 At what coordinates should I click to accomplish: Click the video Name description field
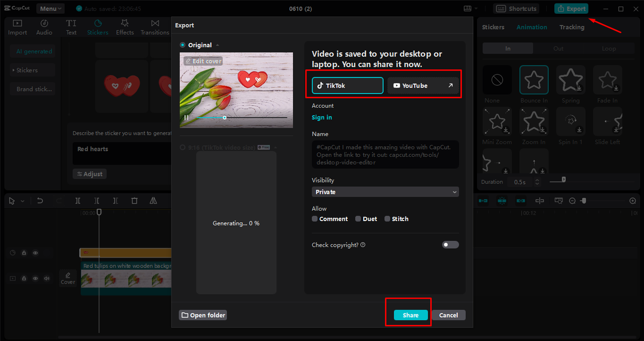[x=385, y=154]
